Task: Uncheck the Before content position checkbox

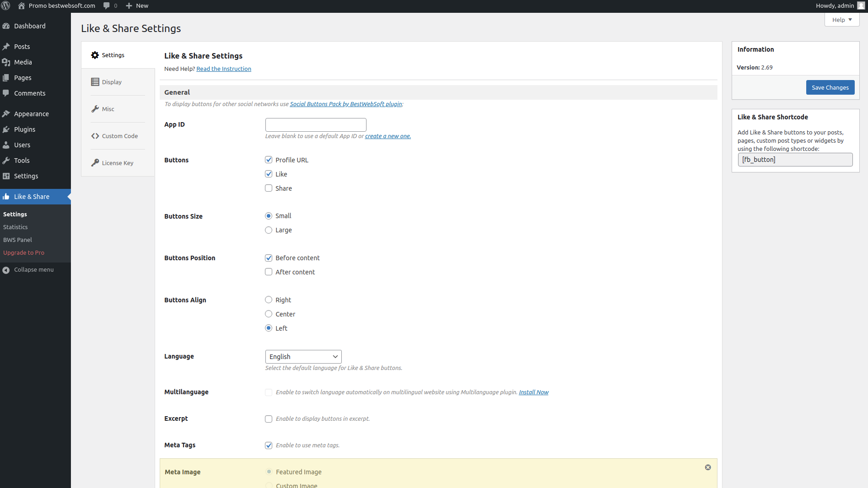Action: point(269,258)
